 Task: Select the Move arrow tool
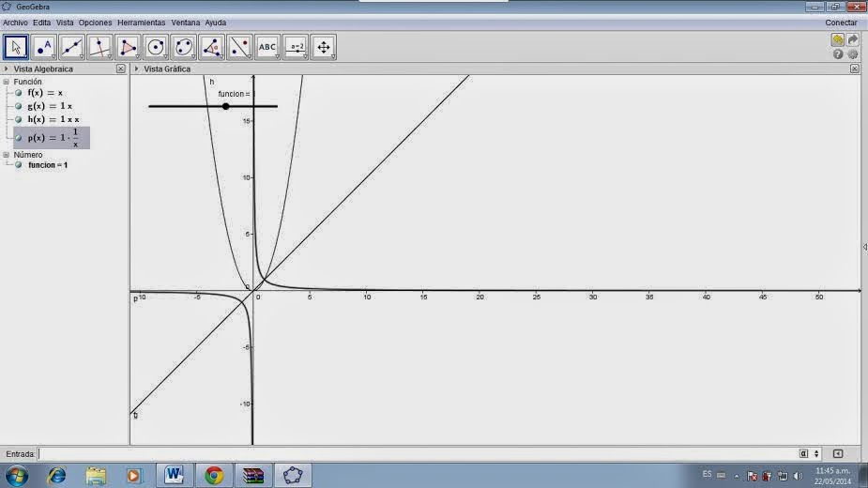click(x=16, y=47)
